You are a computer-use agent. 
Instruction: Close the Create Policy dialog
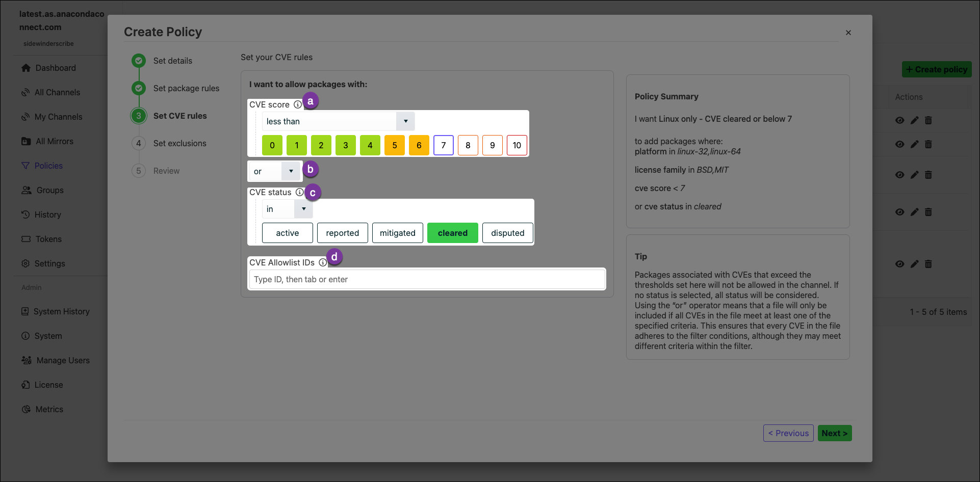(x=848, y=33)
